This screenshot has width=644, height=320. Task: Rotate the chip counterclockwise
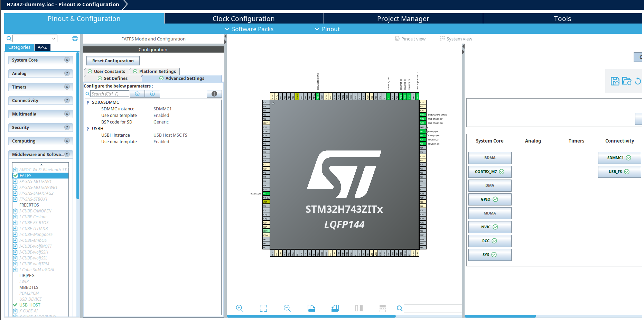point(335,308)
